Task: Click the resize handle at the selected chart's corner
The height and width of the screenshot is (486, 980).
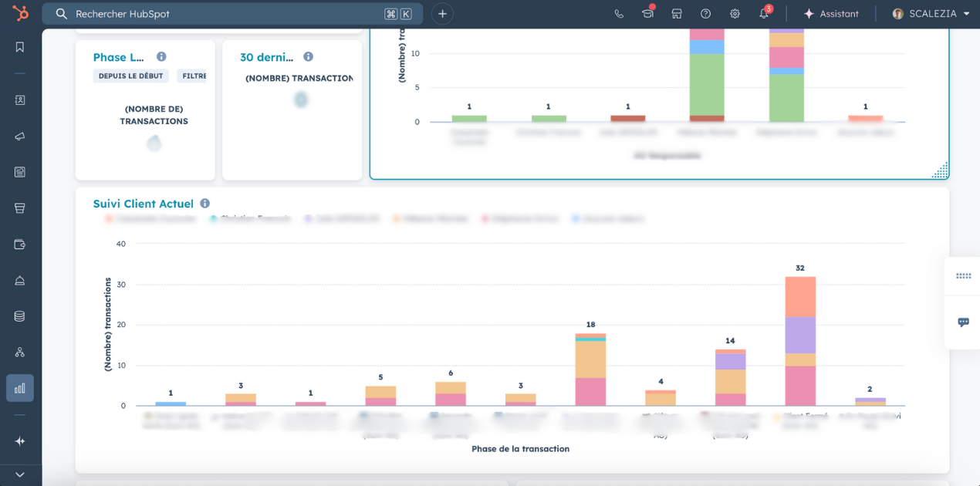Action: tap(941, 171)
